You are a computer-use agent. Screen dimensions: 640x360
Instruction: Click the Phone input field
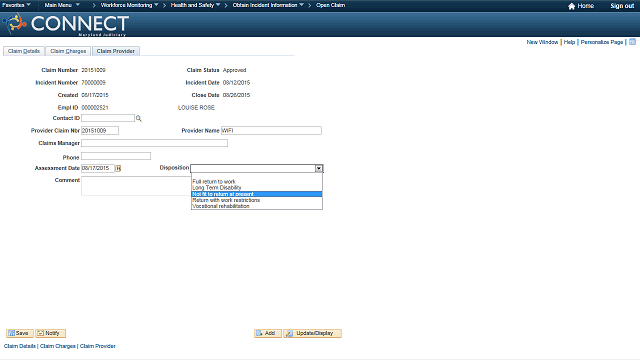(x=116, y=156)
